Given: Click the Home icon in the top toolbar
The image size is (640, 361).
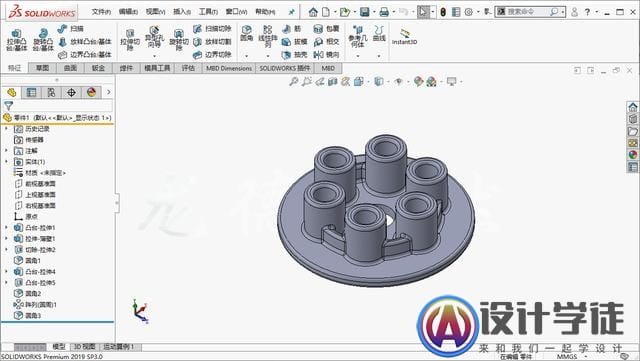Looking at the screenshot, I should pos(313,12).
